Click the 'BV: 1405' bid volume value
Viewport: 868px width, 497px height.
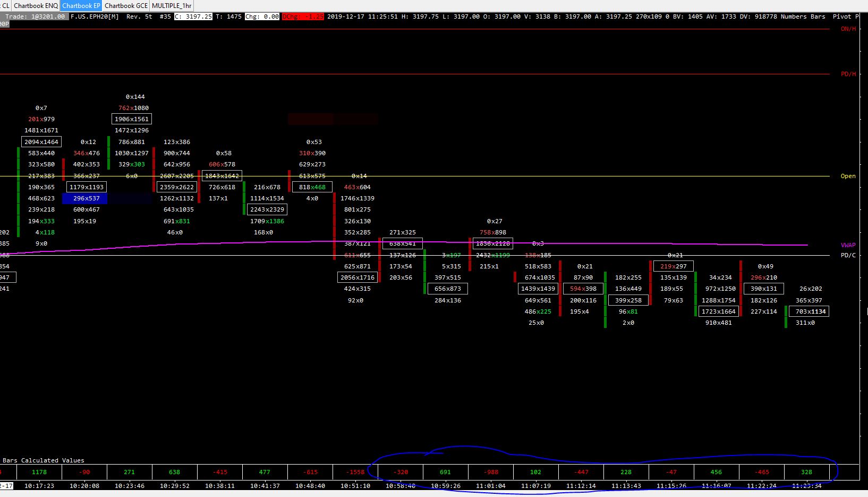click(687, 16)
